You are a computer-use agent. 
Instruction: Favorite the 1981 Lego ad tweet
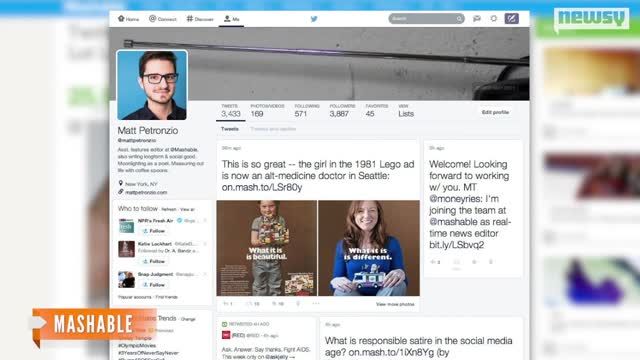point(278,304)
